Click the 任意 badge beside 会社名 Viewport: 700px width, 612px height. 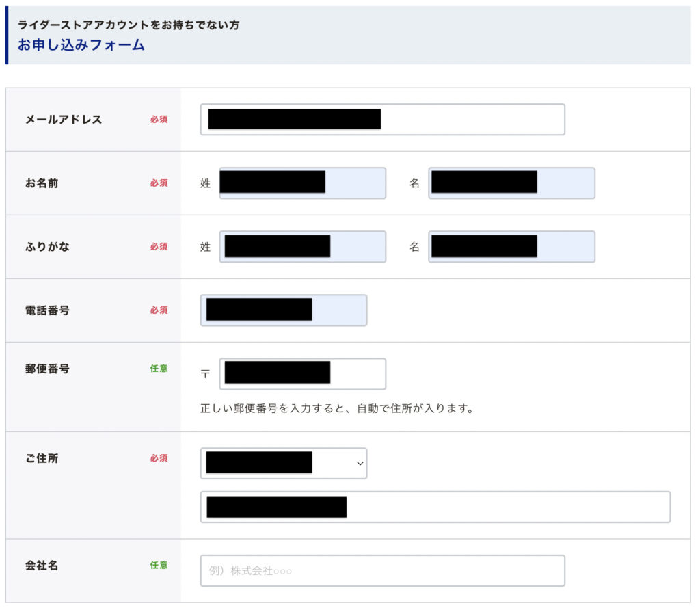coord(159,566)
